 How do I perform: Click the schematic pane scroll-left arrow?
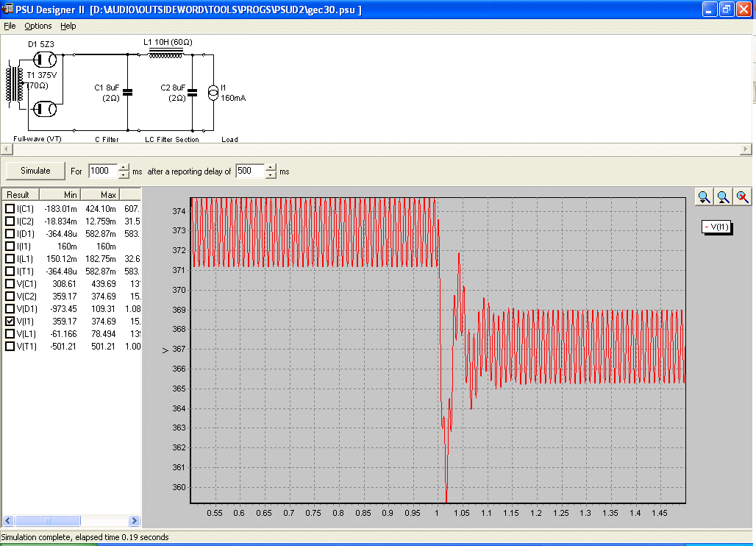coord(6,149)
